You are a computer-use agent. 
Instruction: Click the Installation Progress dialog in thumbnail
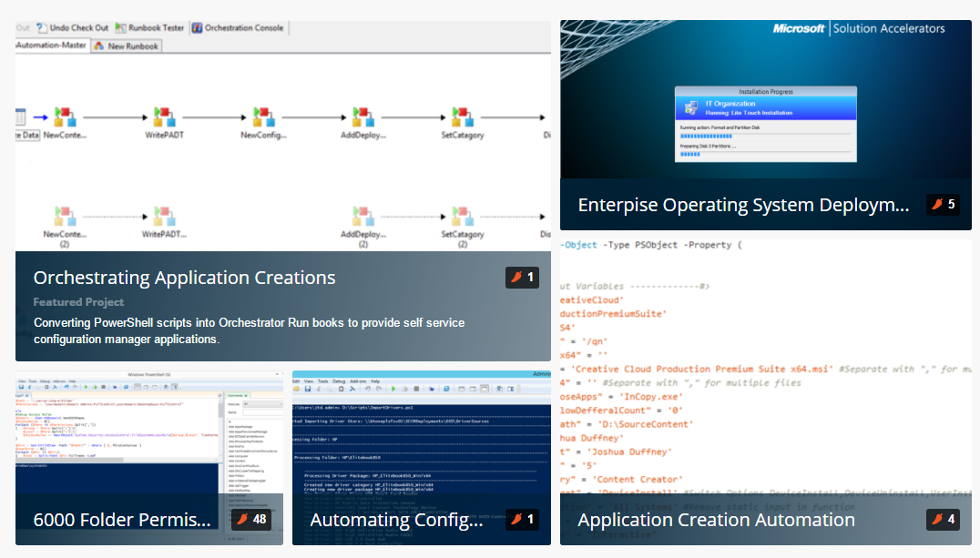pyautogui.click(x=766, y=125)
